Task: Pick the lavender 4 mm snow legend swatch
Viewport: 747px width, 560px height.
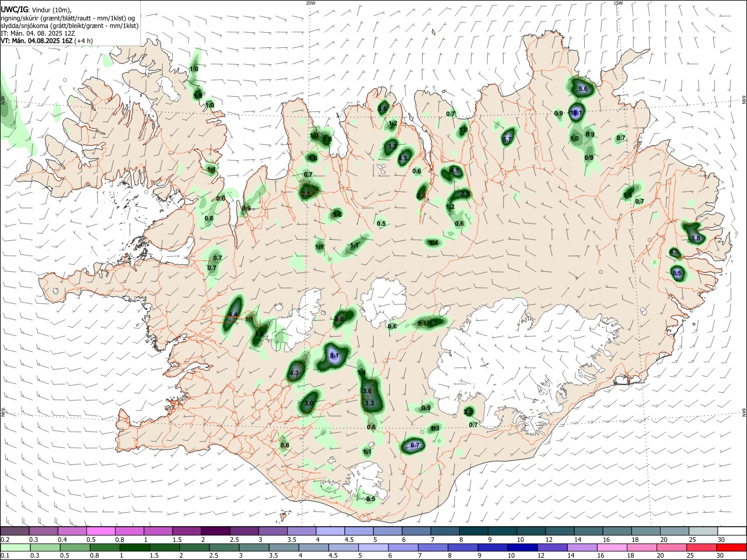Action: point(330,531)
